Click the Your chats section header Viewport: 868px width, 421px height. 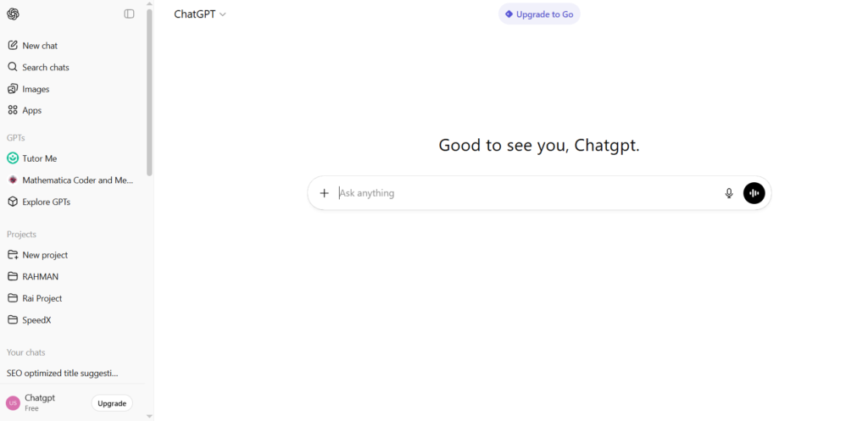click(26, 352)
